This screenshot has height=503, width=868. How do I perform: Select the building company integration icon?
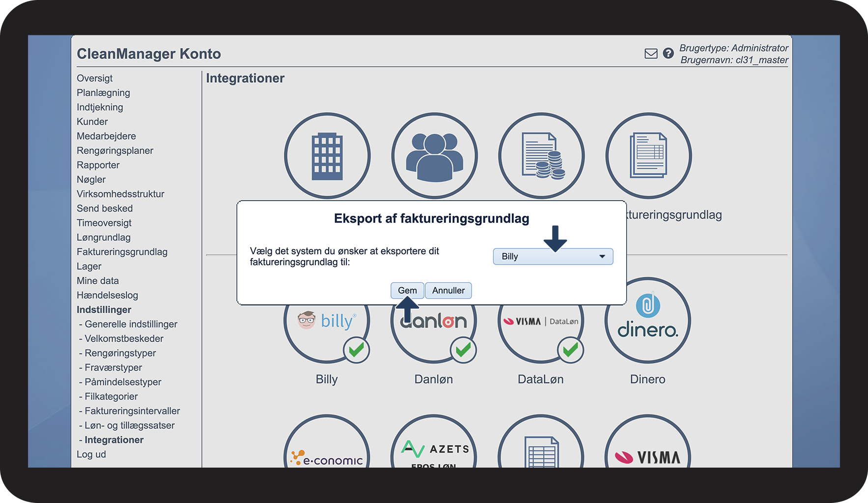point(327,156)
